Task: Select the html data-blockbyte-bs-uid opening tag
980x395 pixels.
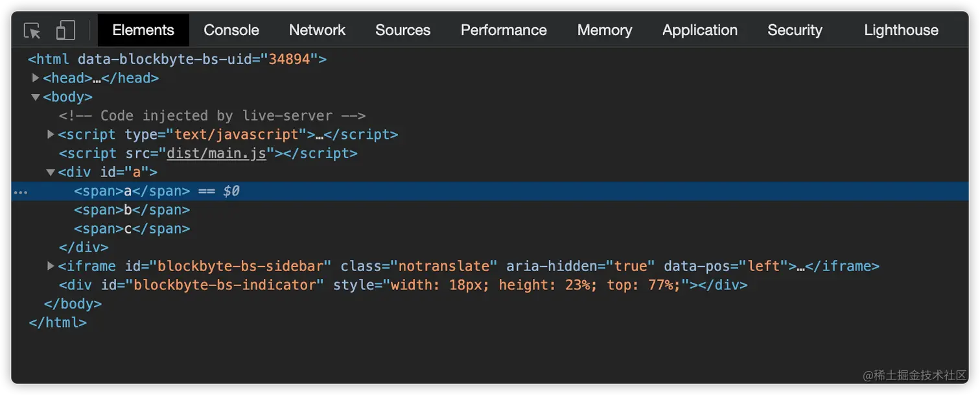Action: pos(177,60)
